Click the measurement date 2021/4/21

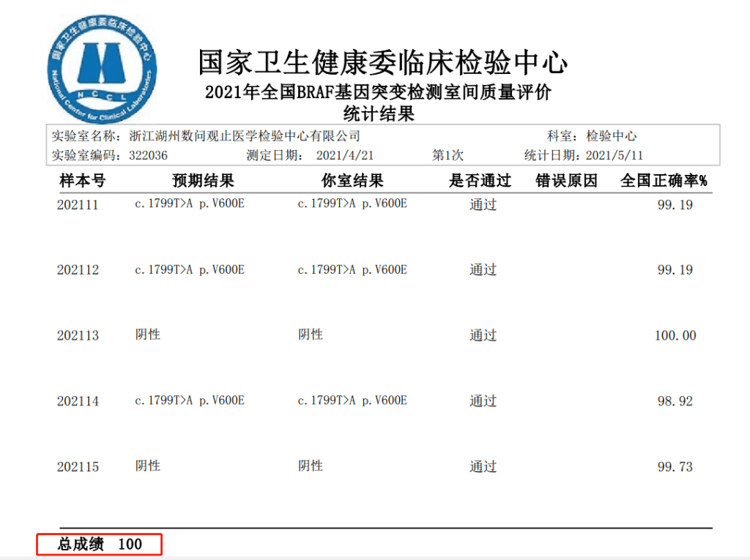click(x=345, y=155)
